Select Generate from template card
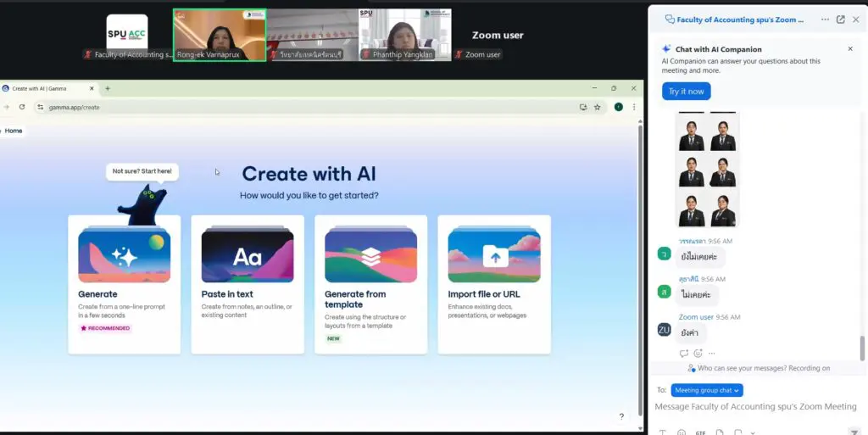The height and width of the screenshot is (435, 868). 370,284
